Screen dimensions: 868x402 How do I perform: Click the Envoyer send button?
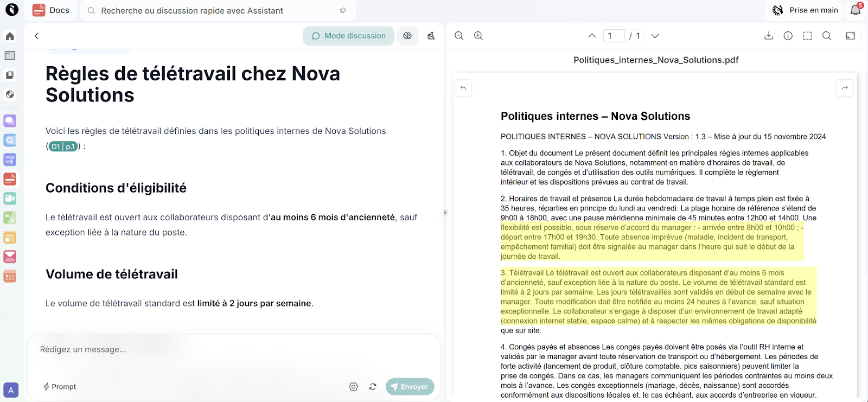410,387
